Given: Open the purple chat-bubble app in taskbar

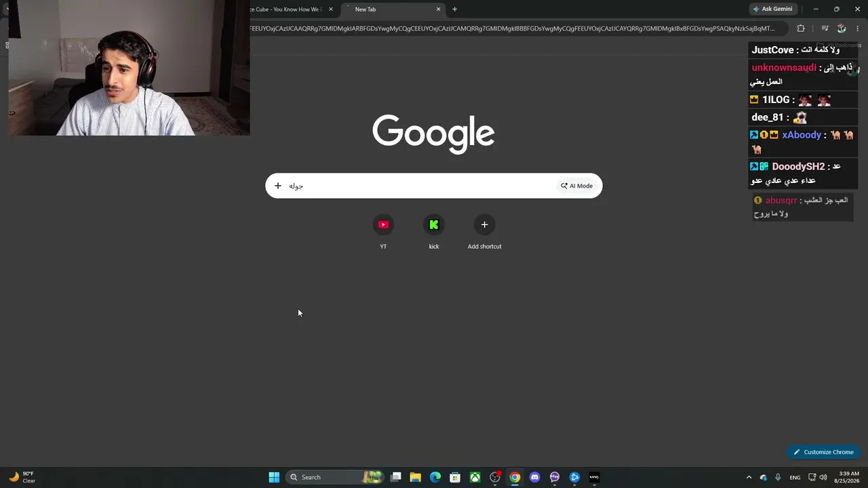Looking at the screenshot, I should pyautogui.click(x=555, y=477).
